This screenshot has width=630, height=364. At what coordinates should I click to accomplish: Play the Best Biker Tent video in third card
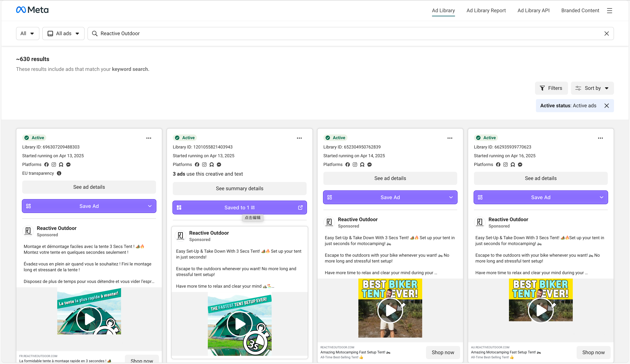click(390, 311)
